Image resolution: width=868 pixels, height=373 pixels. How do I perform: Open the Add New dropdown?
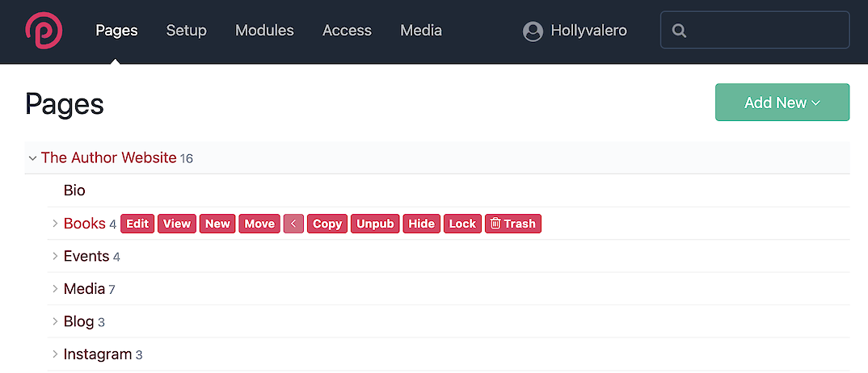[x=782, y=103]
